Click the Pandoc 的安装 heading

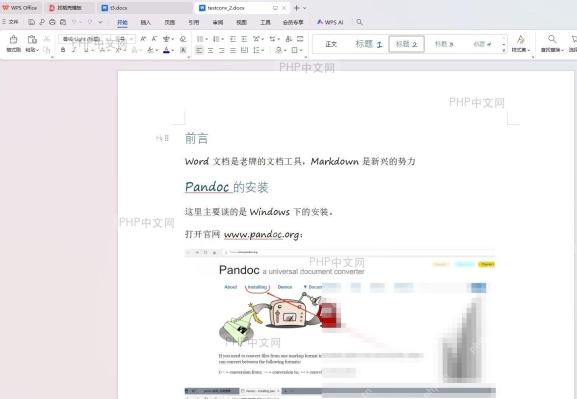(x=227, y=187)
